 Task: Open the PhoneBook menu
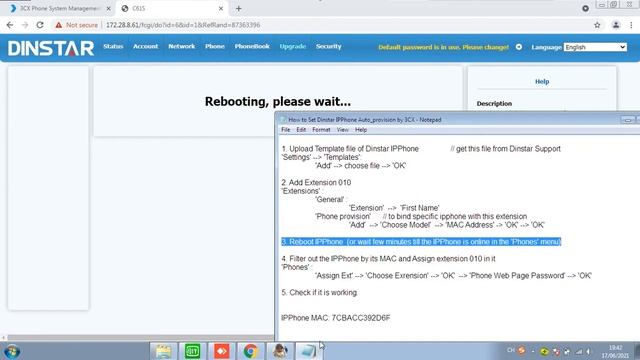(x=252, y=47)
